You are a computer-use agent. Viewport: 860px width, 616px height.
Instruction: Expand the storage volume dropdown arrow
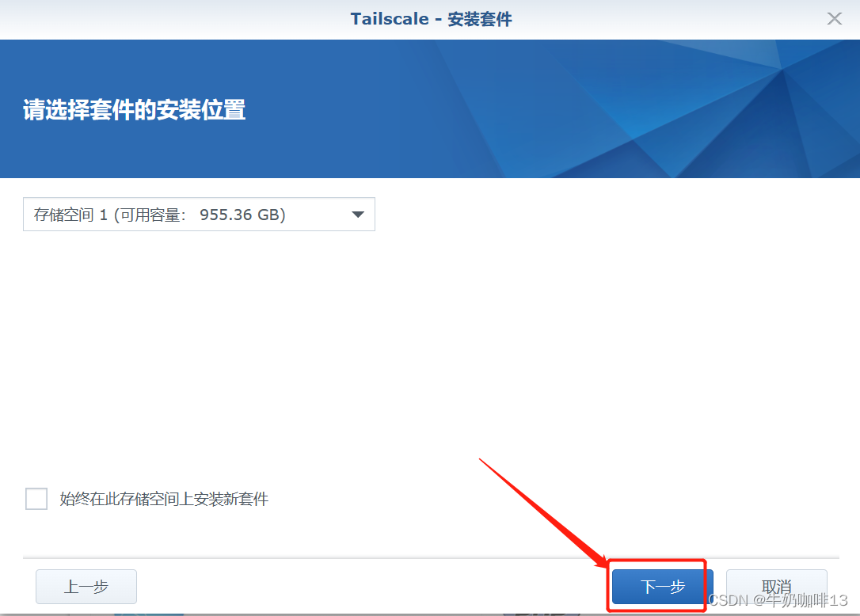[358, 215]
